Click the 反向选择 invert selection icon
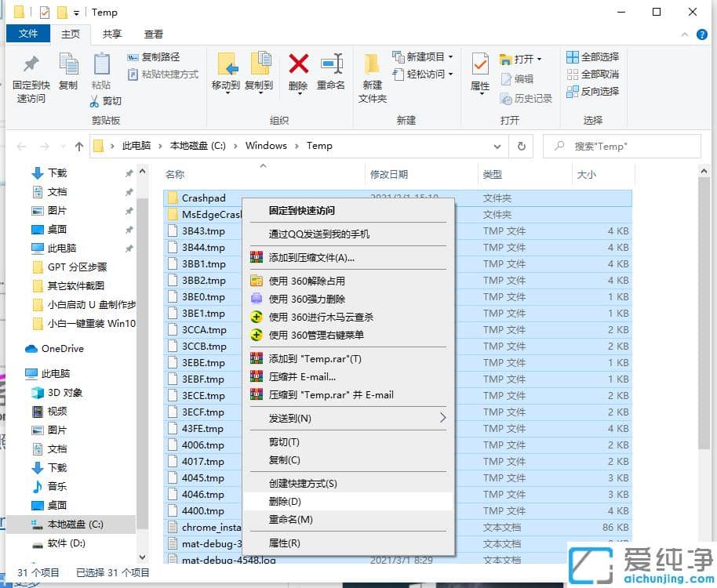 click(x=594, y=91)
